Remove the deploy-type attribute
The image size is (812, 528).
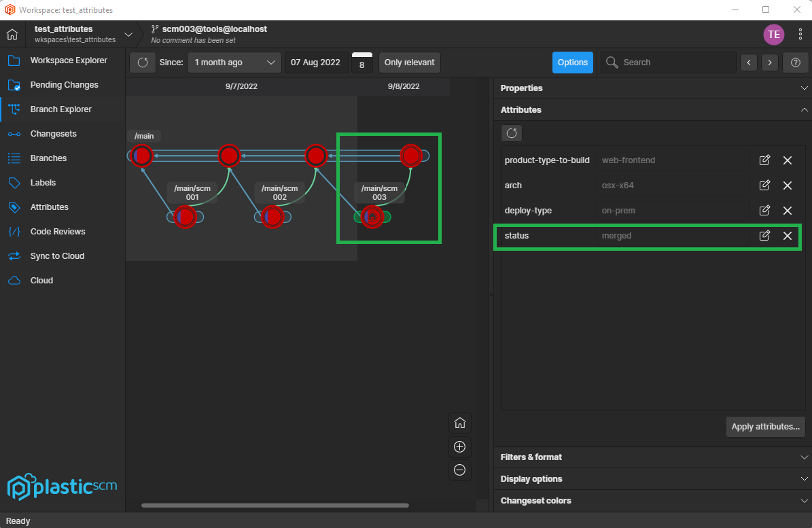(x=788, y=210)
